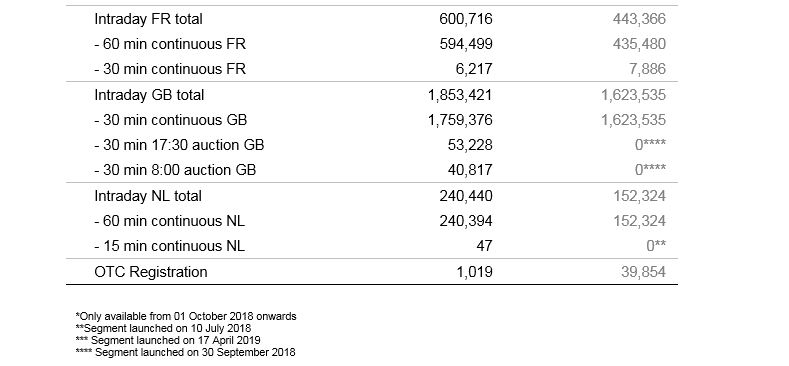Click the 240,394 NL continuous value
Image resolution: width=789 pixels, height=366 pixels.
tap(466, 222)
